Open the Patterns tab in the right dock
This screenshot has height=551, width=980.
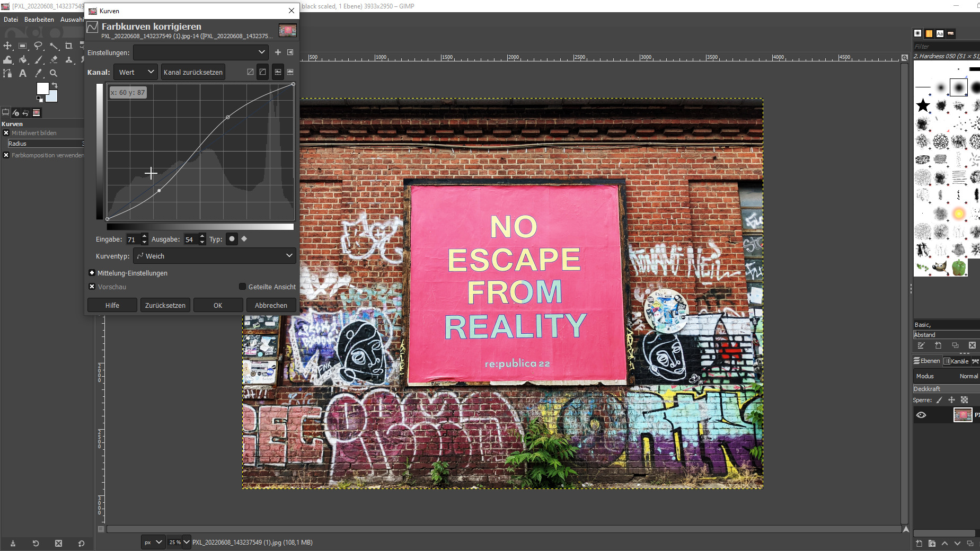click(929, 33)
